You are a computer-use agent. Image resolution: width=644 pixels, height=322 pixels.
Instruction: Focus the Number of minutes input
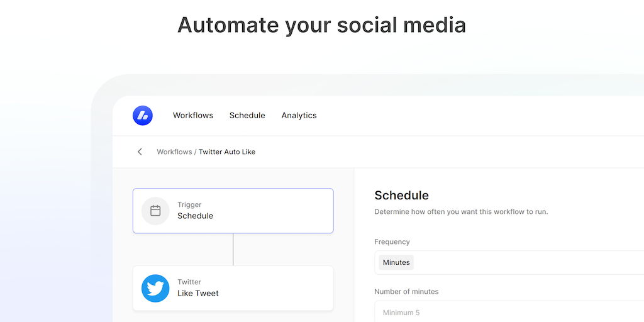pos(509,312)
